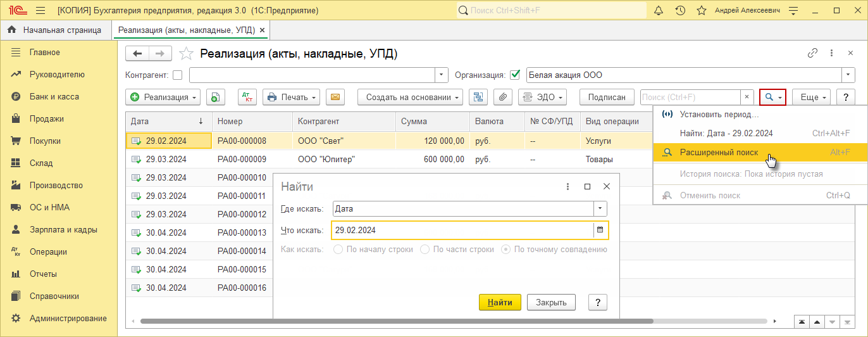This screenshot has height=337, width=868.
Task: Expand Где искать dropdown arrow
Action: (x=600, y=208)
